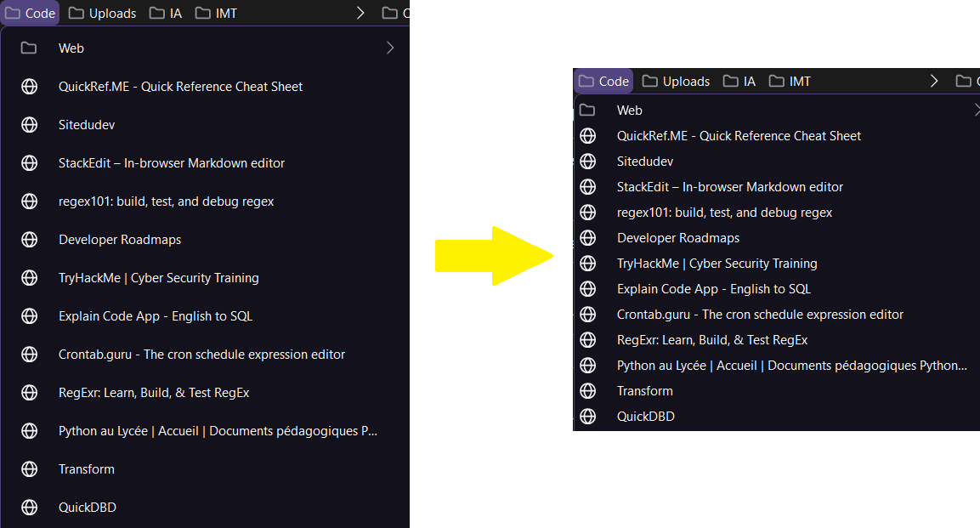
Task: Click Developer Roadmaps globe icon in left menu
Action: 30,239
